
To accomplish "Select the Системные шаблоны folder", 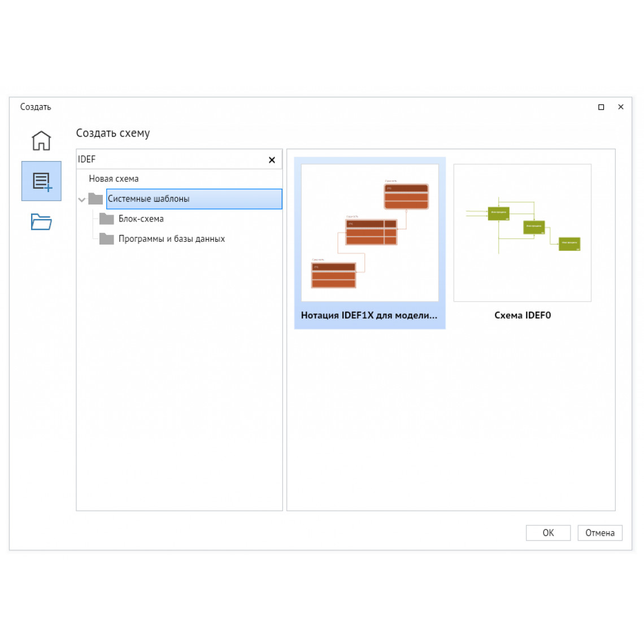I will (x=194, y=199).
